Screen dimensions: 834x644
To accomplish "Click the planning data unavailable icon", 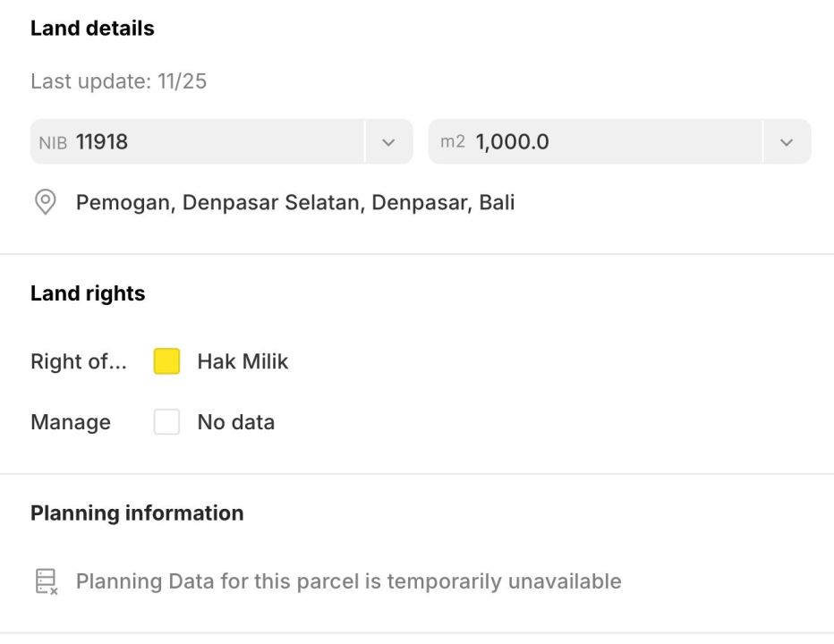I will [x=46, y=581].
